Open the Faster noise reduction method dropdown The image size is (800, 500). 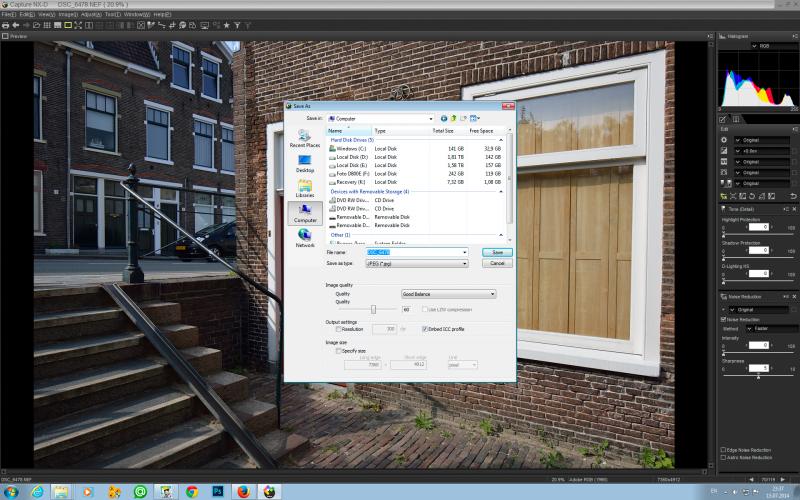coord(771,329)
